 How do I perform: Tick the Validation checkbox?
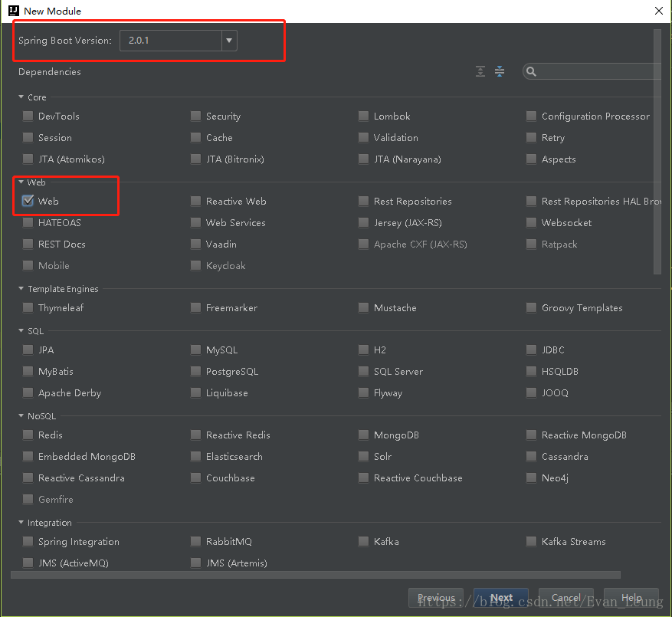click(363, 138)
